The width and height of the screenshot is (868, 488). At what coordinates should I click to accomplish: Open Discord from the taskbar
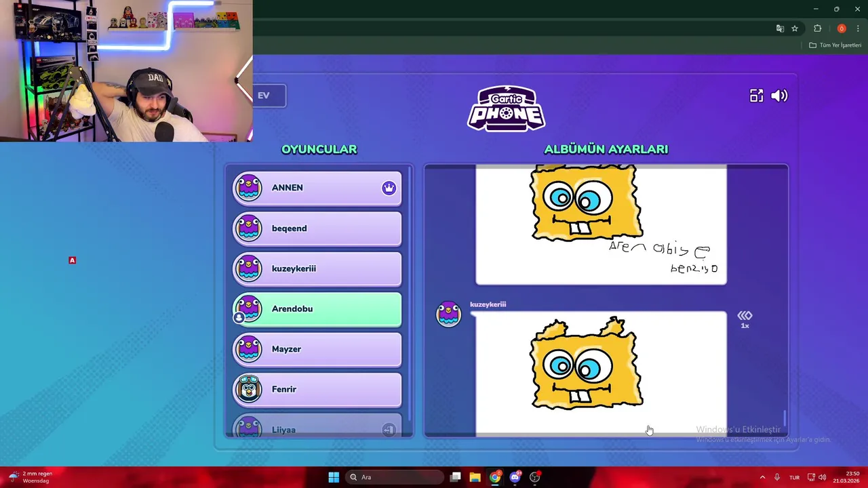(x=515, y=477)
